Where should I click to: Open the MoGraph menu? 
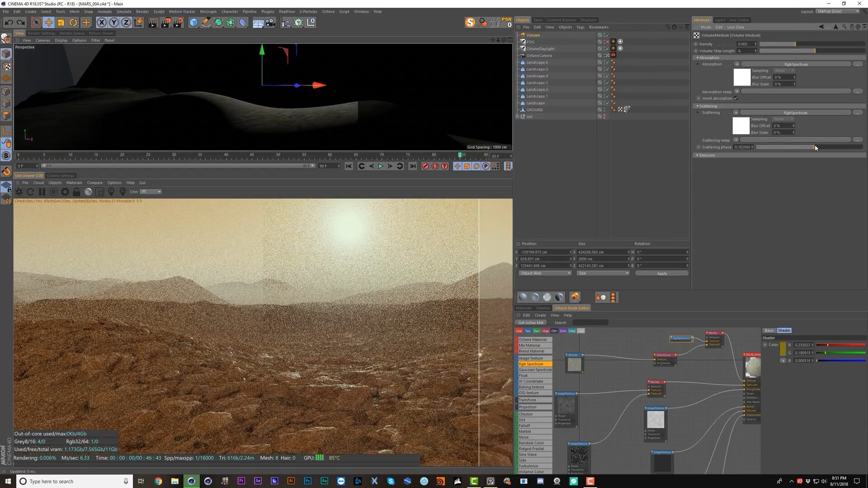point(208,11)
